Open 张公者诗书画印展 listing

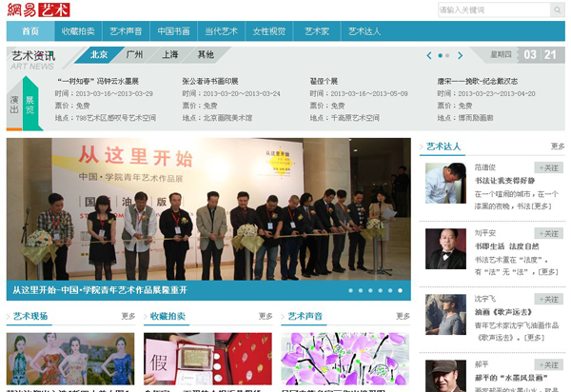point(210,81)
